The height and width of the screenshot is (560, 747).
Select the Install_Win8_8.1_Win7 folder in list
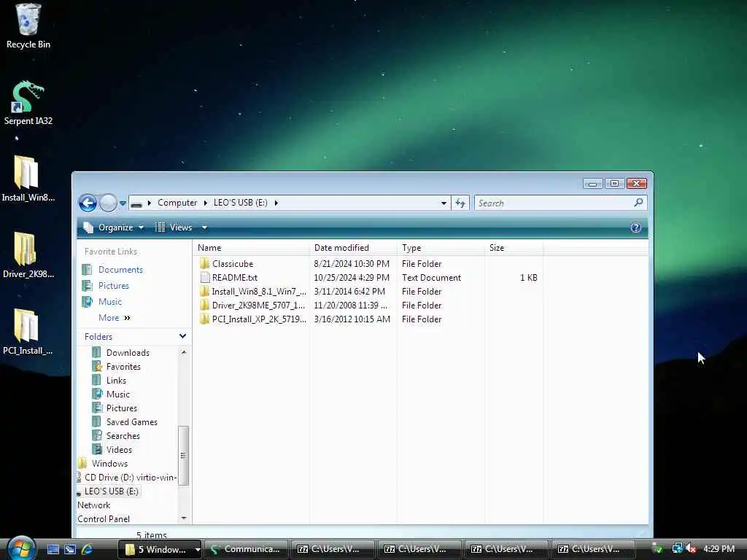click(252, 292)
